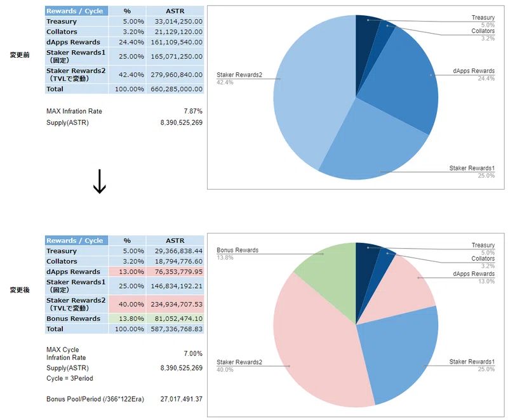The image size is (508, 420).
Task: Click the 81,052,474.10 Bonus Rewards value
Action: 175,318
